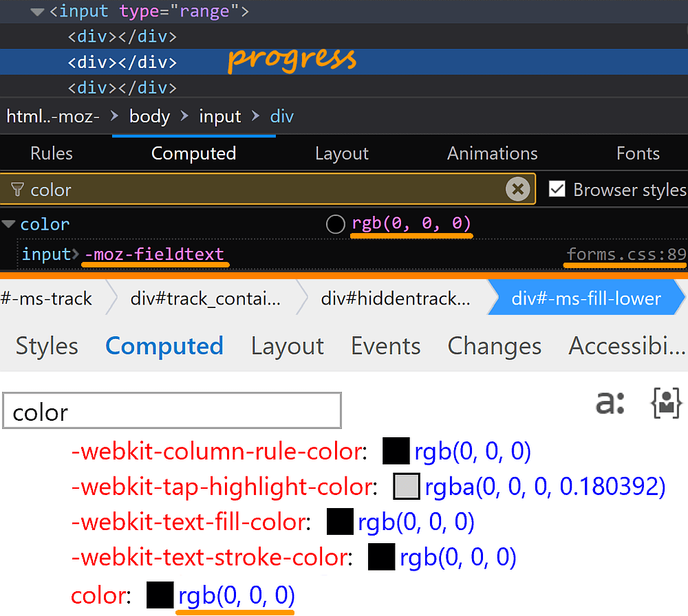Select div#-ms-fill-lower breadcrumb
The image size is (688, 616).
tap(585, 298)
